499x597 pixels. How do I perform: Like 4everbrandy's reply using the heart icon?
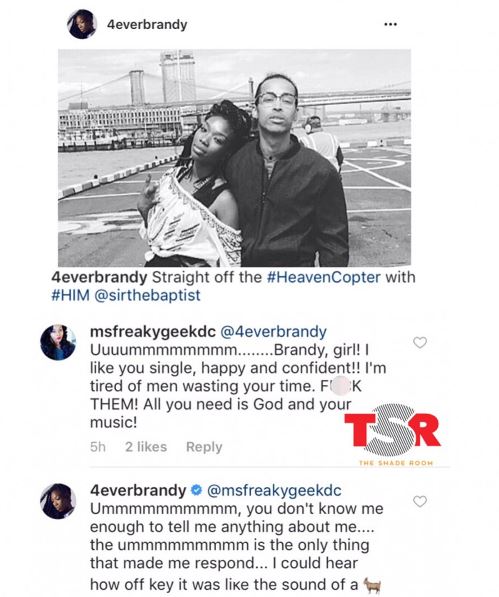coord(420,501)
